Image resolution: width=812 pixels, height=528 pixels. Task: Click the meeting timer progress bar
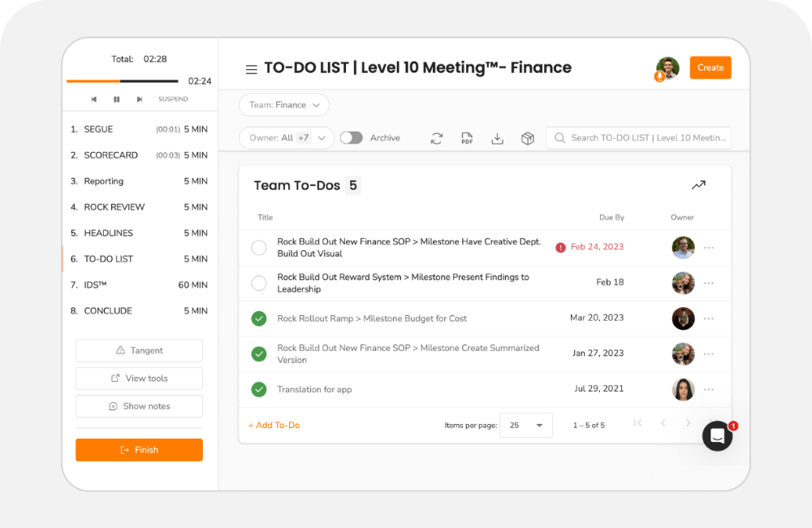(122, 81)
